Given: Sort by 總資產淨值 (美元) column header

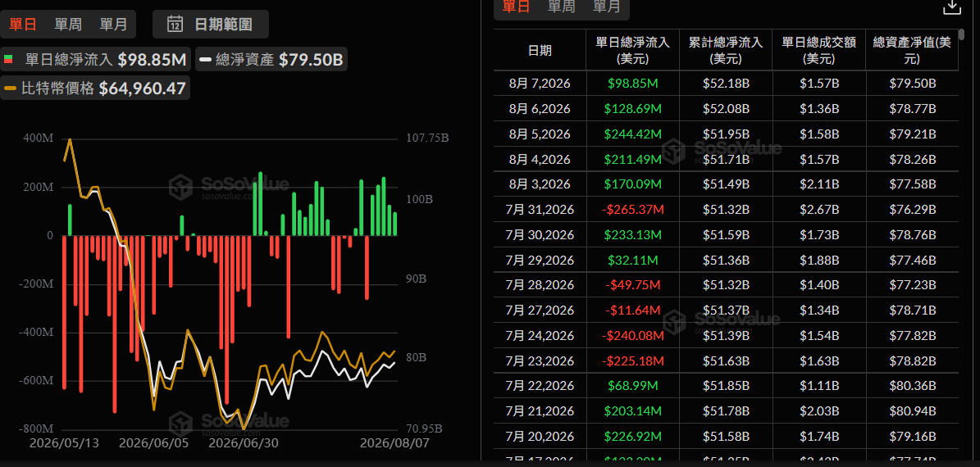Looking at the screenshot, I should tap(912, 51).
